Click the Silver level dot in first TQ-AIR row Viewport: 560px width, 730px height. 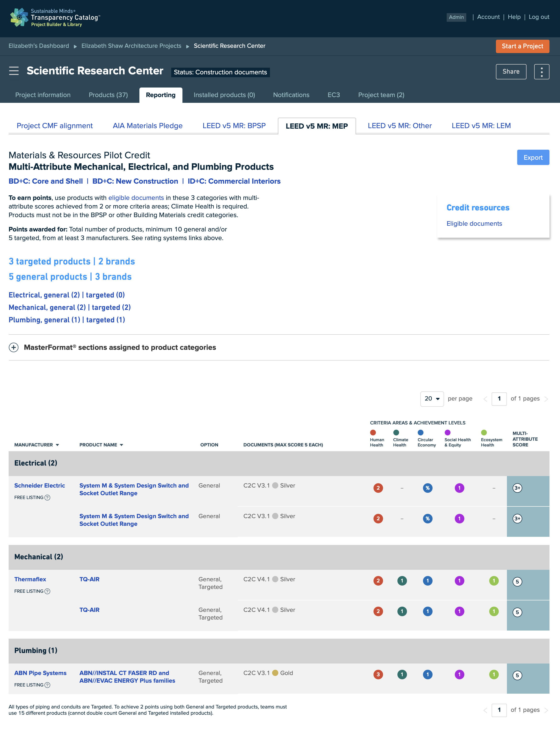click(275, 579)
